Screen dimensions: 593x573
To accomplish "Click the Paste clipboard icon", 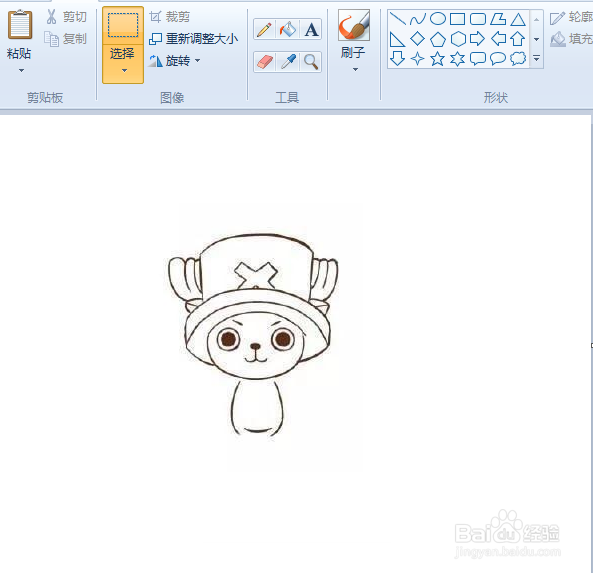I will pyautogui.click(x=20, y=25).
